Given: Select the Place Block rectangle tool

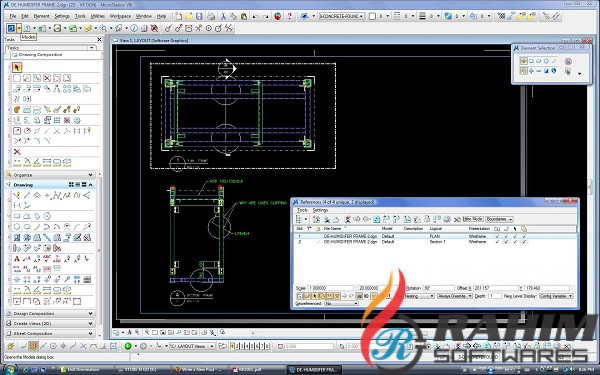Looking at the screenshot, I should click(17, 216).
